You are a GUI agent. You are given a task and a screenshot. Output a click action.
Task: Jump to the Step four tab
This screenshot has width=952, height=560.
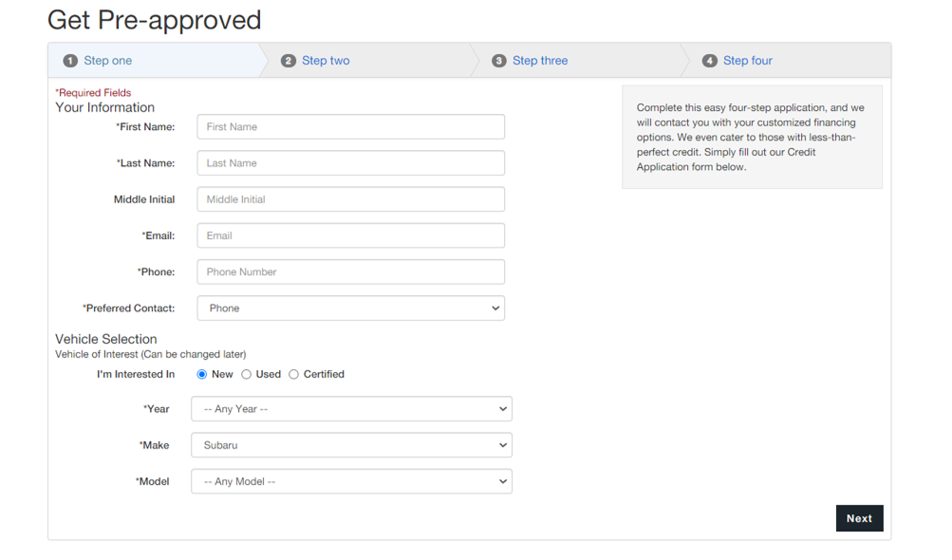(x=748, y=61)
